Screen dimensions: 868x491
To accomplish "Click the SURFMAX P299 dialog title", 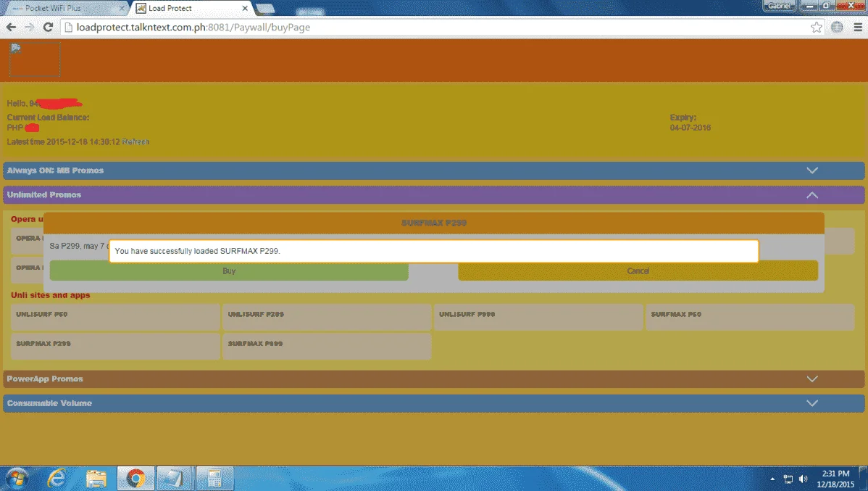I will pyautogui.click(x=434, y=223).
